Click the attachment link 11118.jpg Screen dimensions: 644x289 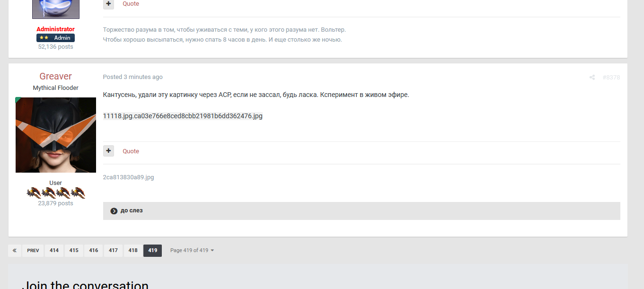tap(183, 115)
